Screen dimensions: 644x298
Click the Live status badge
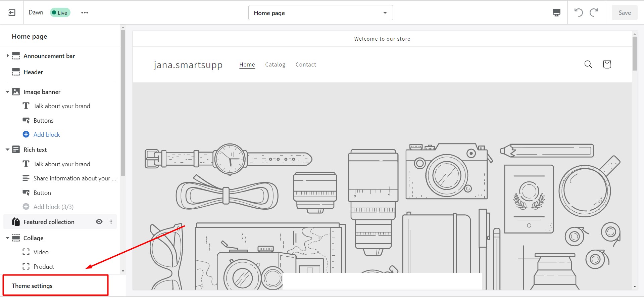point(60,13)
